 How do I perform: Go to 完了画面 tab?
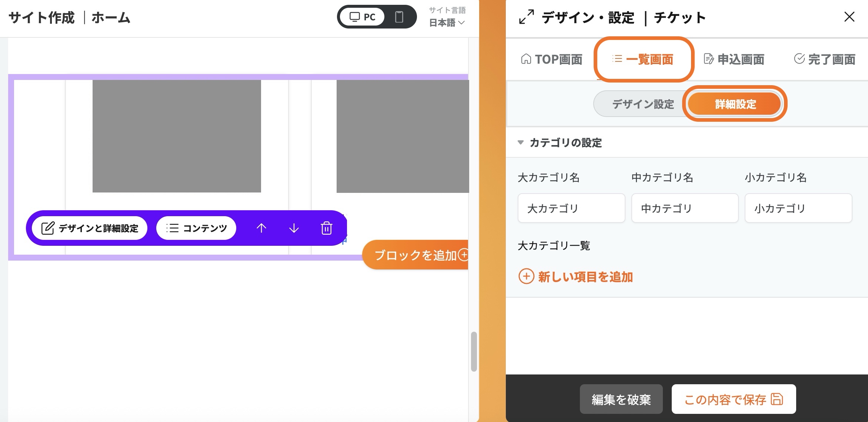click(x=824, y=59)
